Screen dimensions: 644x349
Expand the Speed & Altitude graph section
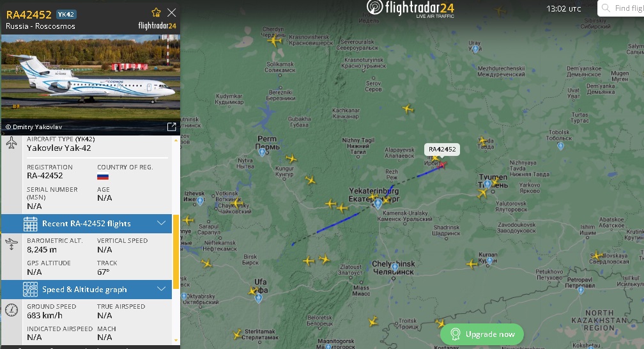pyautogui.click(x=162, y=289)
